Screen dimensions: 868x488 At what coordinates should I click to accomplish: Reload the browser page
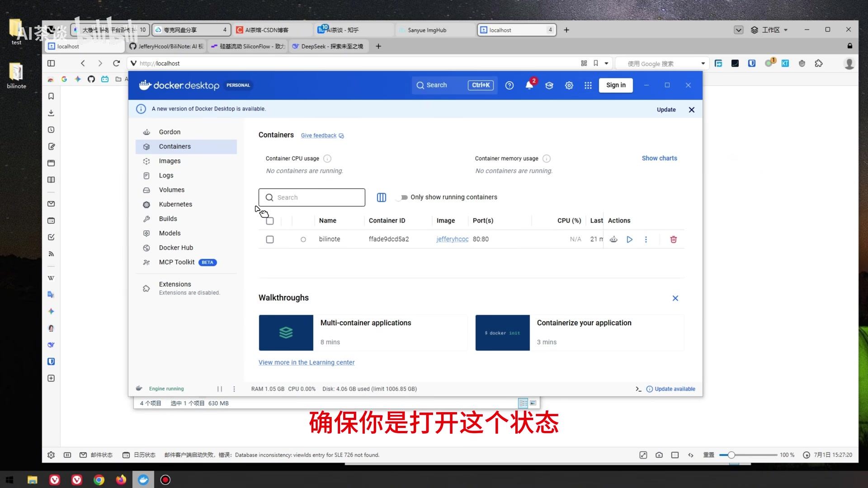[117, 63]
